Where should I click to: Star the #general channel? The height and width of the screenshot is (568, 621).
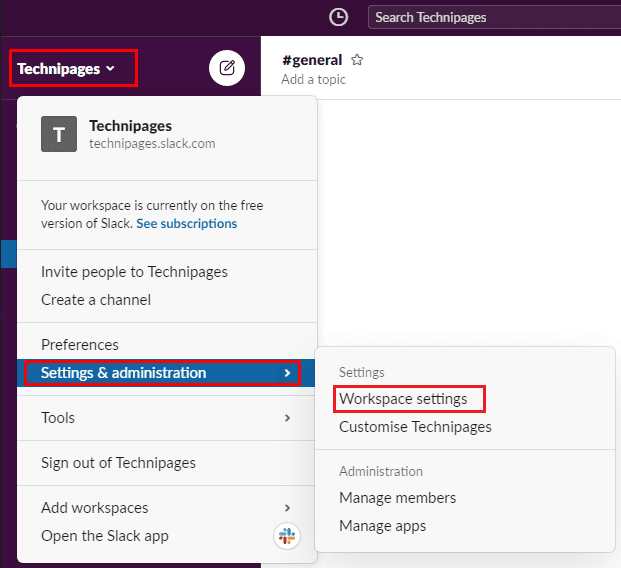pyautogui.click(x=357, y=60)
